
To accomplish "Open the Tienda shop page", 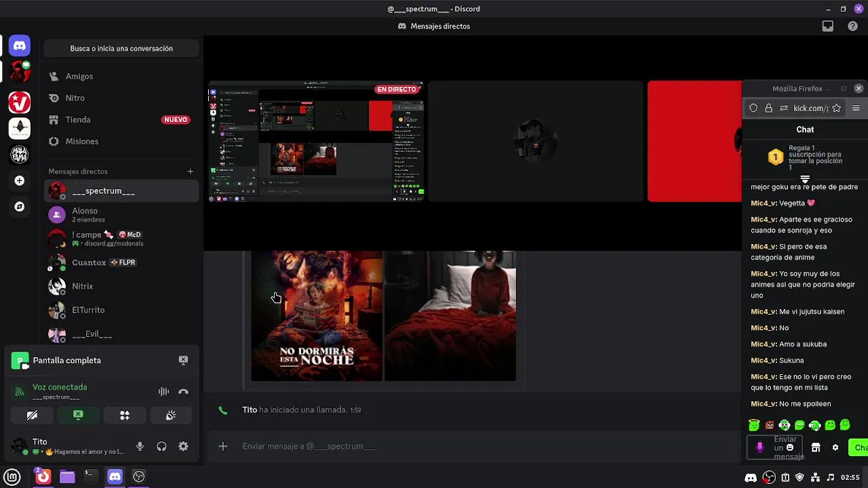I will (121, 120).
